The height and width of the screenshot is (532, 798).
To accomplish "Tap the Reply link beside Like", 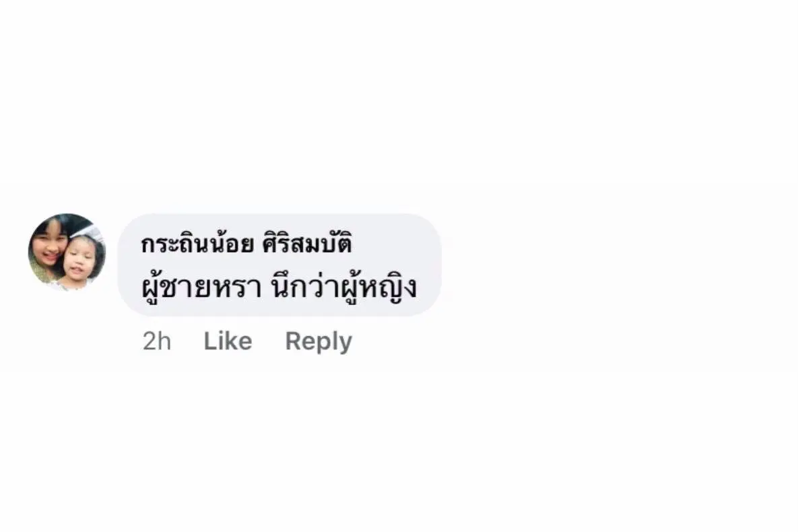I will (319, 341).
